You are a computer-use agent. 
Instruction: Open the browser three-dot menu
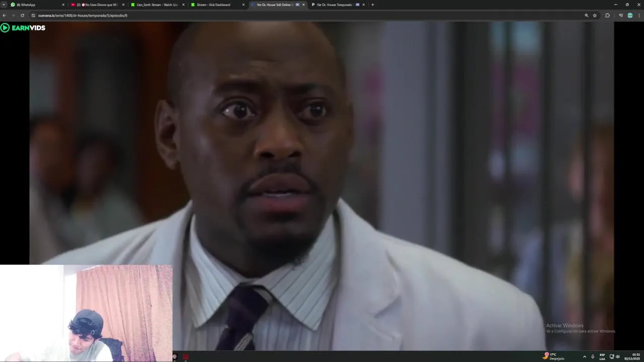point(639,15)
